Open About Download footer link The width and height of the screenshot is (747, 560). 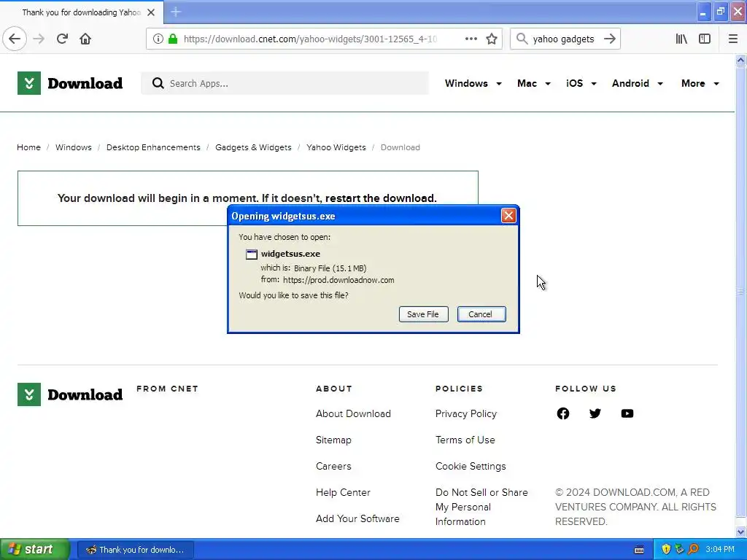tap(353, 413)
